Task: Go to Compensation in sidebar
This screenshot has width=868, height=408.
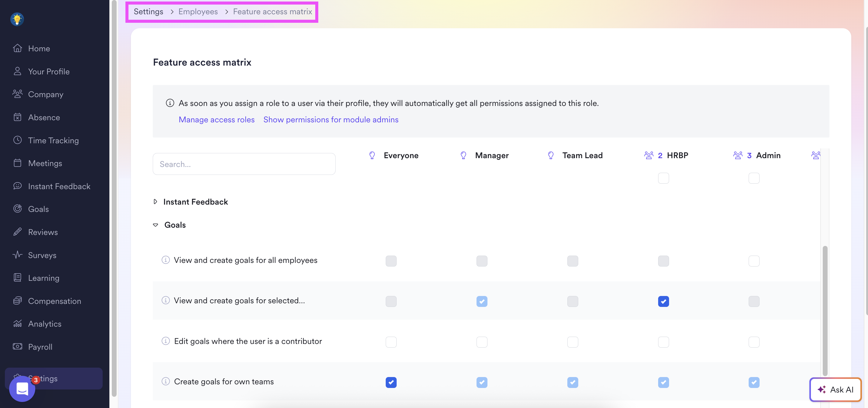Action: (54, 301)
